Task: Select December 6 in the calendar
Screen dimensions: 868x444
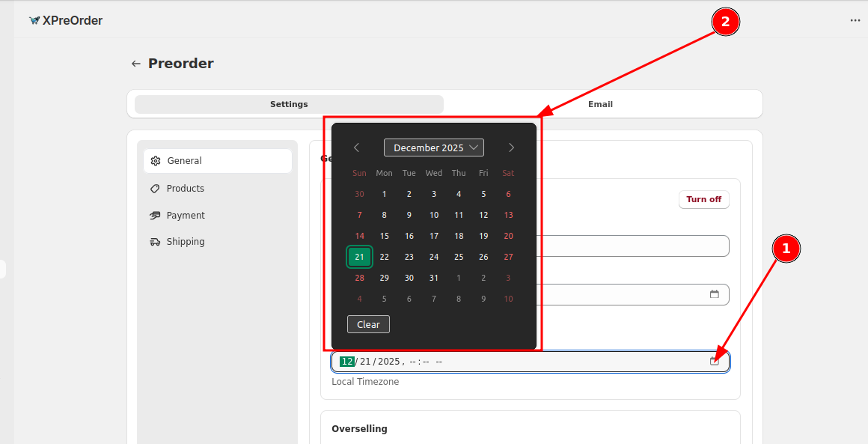Action: (508, 195)
